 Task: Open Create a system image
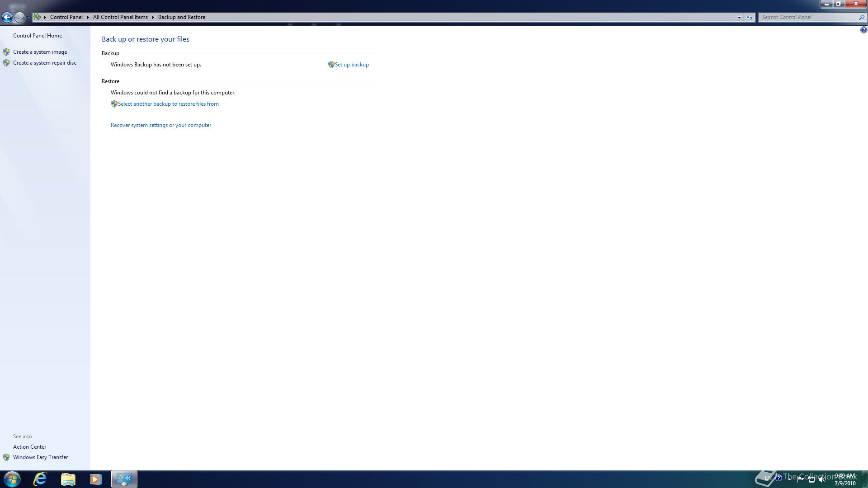(40, 52)
